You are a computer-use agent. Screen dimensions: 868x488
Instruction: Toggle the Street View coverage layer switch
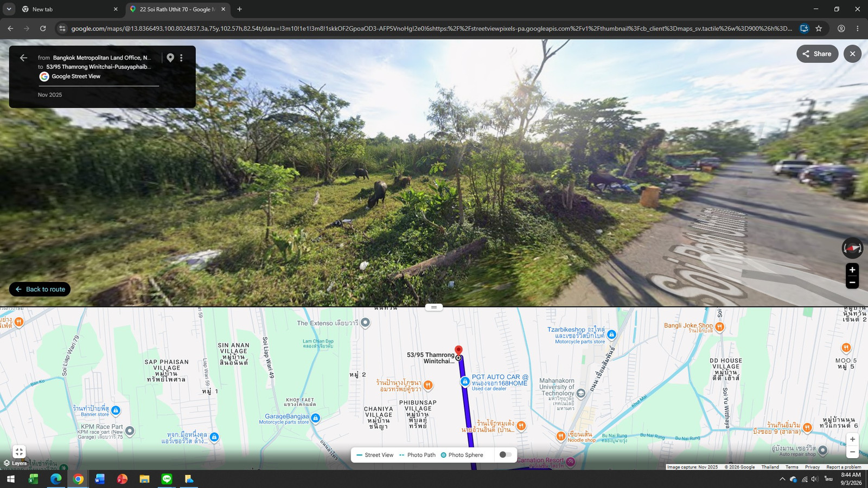coord(505,455)
